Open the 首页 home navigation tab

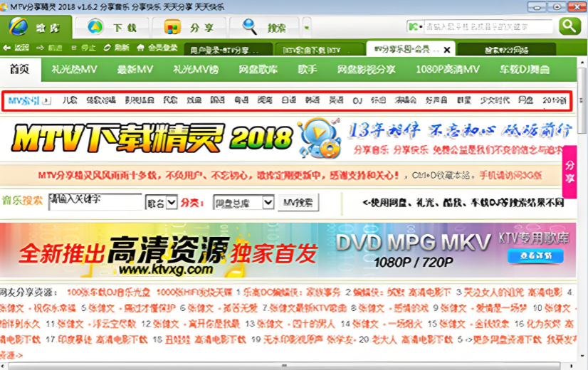(20, 69)
